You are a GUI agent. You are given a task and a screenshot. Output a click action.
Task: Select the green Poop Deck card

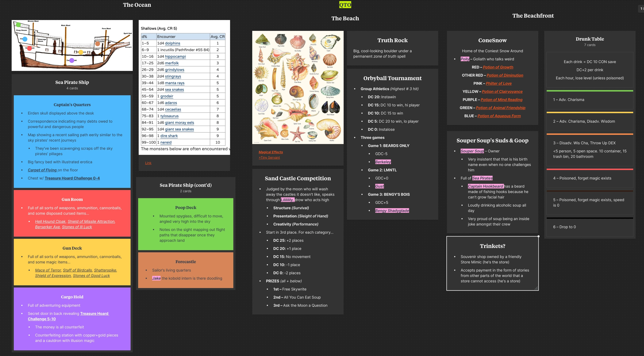[x=186, y=224]
